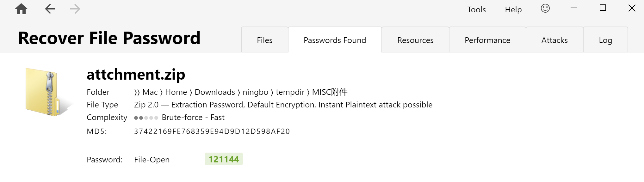Select the MD5 hash value text
The image size is (644, 182).
tap(212, 131)
